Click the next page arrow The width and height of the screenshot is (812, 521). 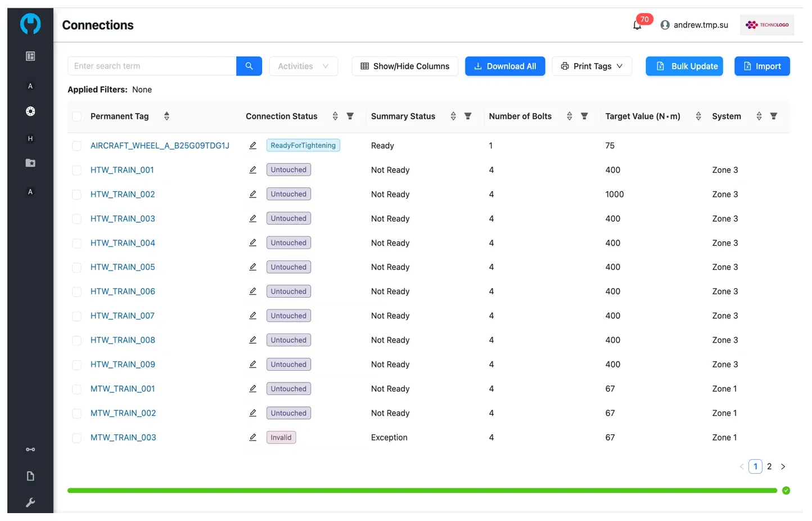(783, 466)
